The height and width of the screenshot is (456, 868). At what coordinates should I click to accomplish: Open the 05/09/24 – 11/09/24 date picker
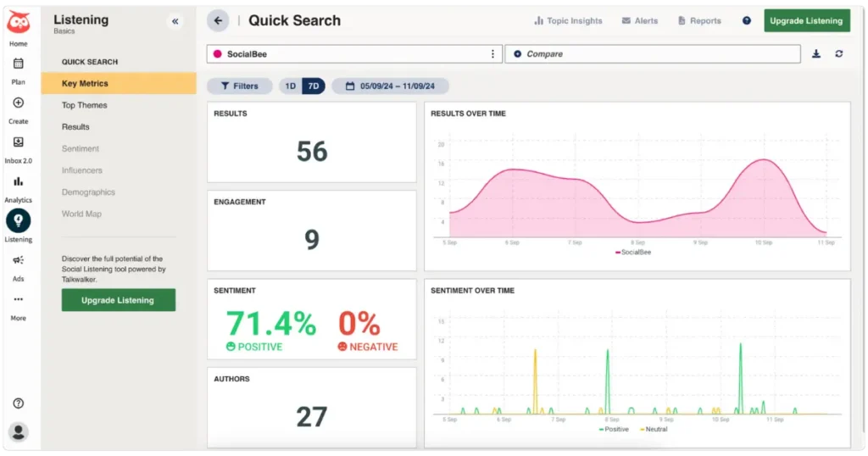(x=390, y=86)
